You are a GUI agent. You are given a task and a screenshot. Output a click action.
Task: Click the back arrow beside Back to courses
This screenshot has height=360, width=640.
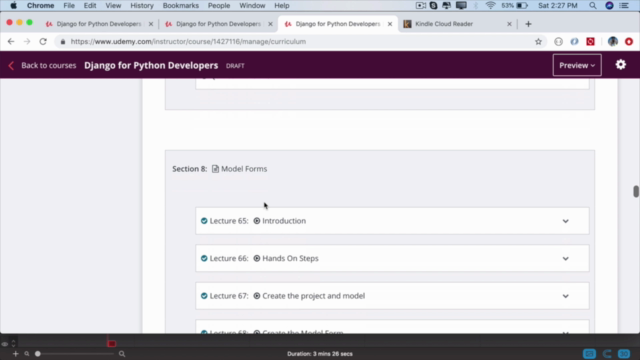coord(11,65)
